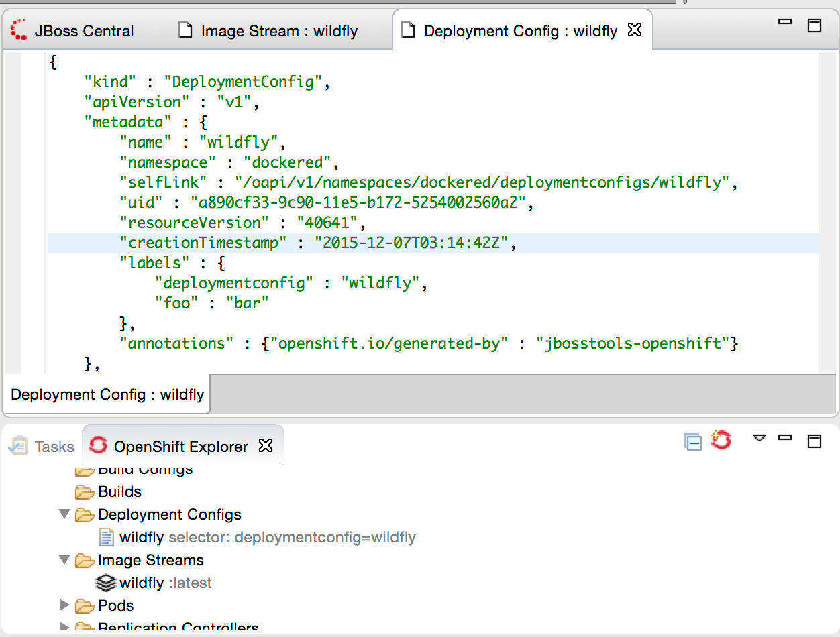Switch to Image Stream : wildfly tab

pos(268,31)
